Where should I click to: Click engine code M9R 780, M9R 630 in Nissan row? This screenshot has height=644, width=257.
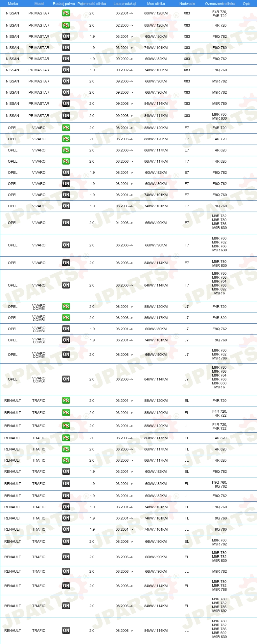pyautogui.click(x=220, y=116)
